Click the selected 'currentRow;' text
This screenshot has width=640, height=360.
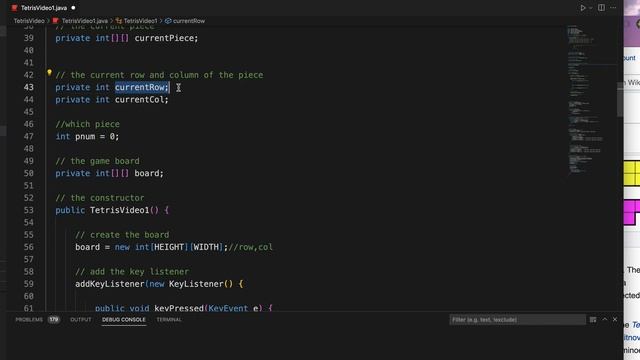pyautogui.click(x=141, y=87)
